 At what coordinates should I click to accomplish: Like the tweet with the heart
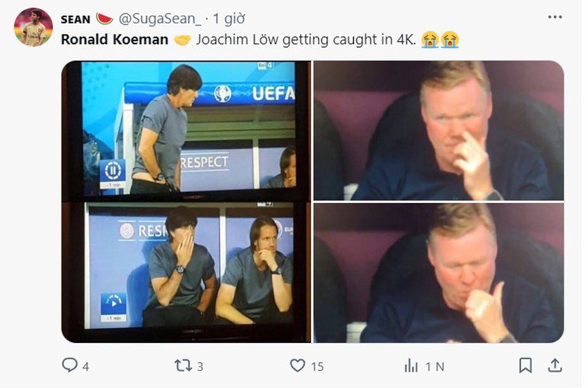point(297,365)
